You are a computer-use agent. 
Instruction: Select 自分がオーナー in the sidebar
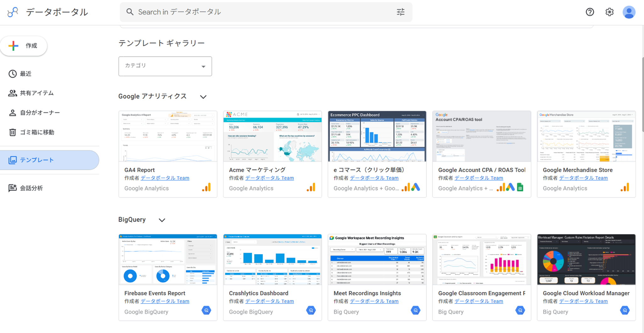point(50,113)
